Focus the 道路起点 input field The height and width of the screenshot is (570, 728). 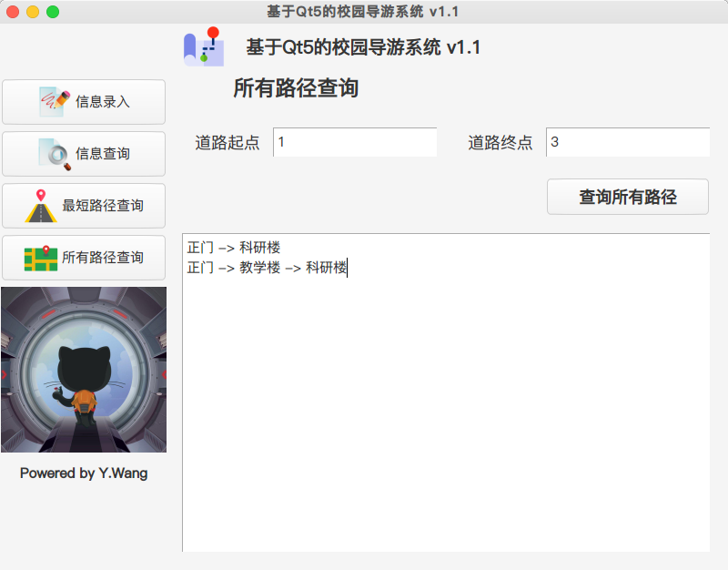click(355, 142)
